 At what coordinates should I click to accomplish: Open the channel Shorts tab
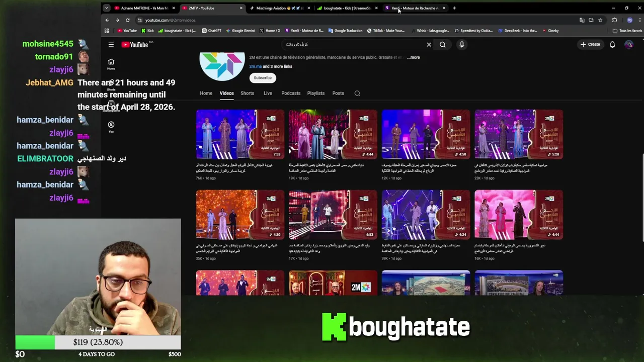(x=247, y=93)
